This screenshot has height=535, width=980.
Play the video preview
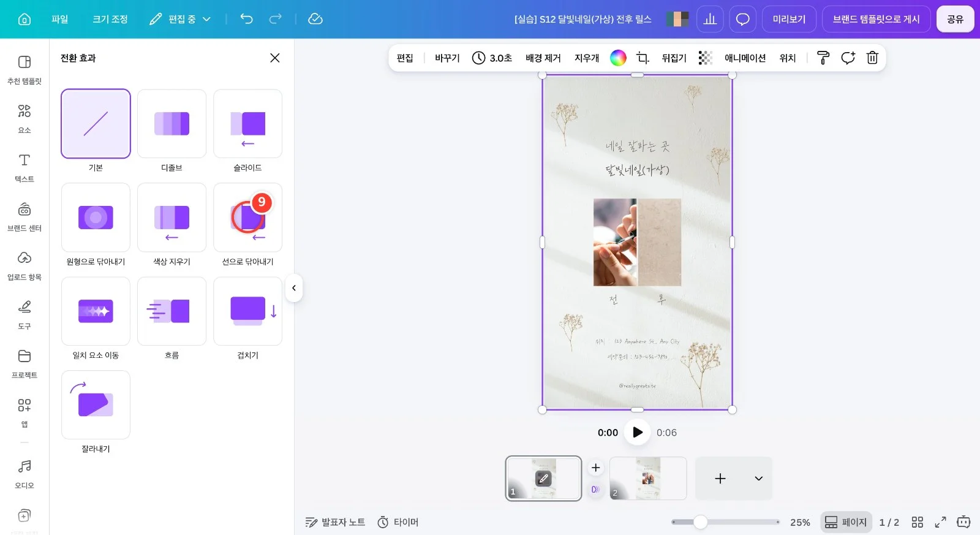(x=637, y=432)
